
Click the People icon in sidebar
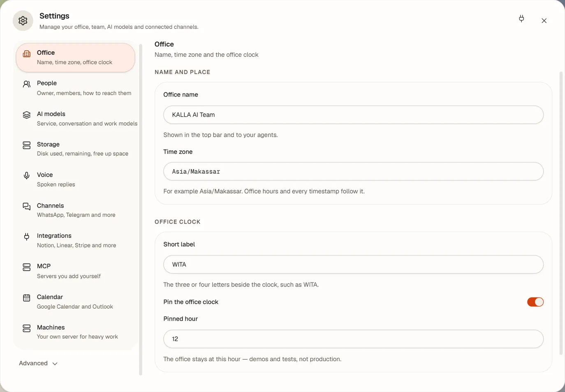pyautogui.click(x=27, y=84)
